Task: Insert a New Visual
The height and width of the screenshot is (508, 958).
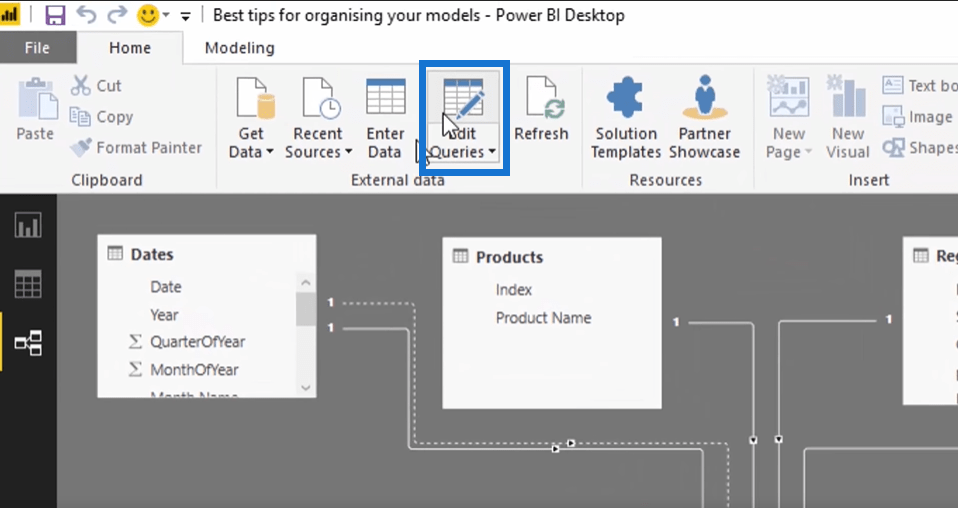Action: [x=848, y=118]
